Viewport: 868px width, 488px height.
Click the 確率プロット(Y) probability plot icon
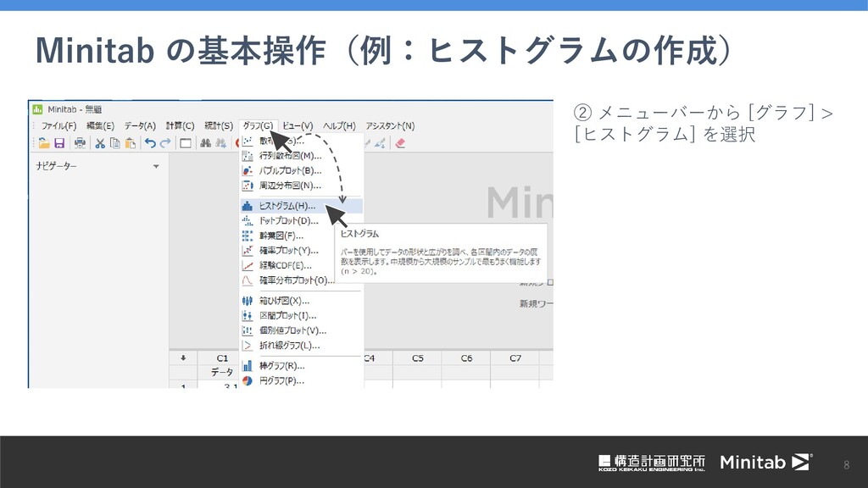248,251
